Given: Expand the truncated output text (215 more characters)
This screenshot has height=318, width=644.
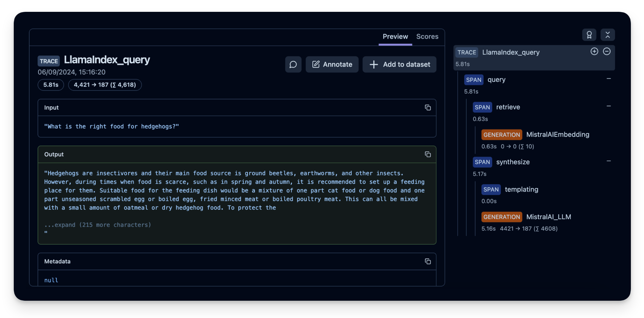Looking at the screenshot, I should tap(97, 225).
